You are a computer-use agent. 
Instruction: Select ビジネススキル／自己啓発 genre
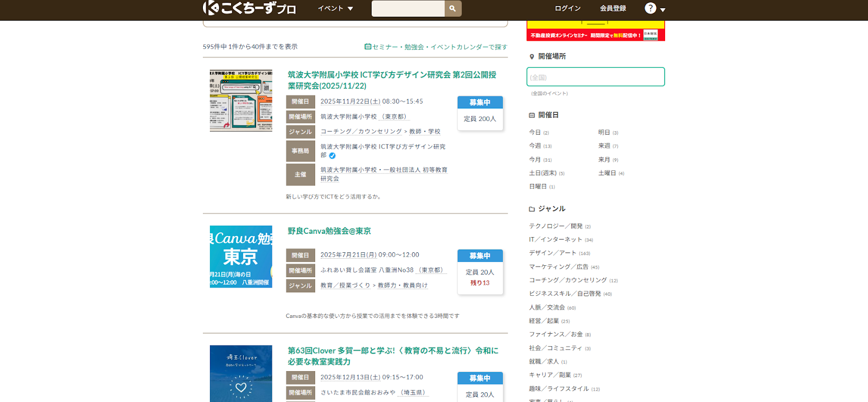(565, 294)
